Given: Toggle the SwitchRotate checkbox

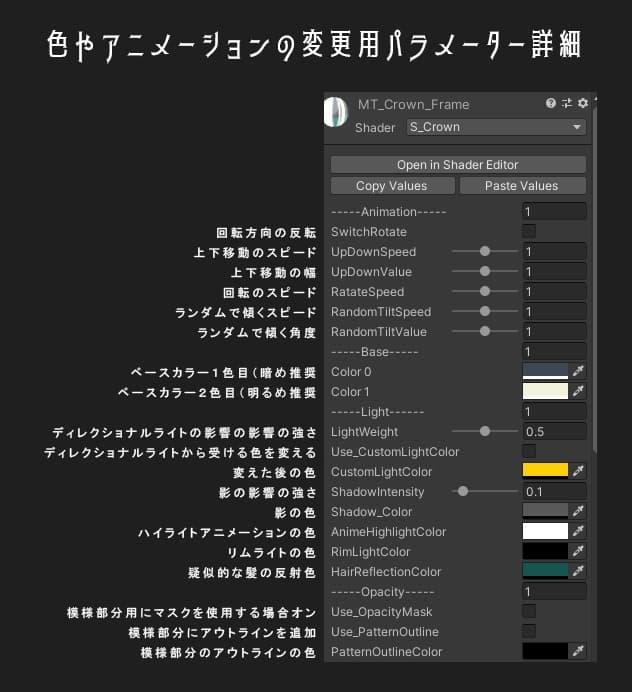Looking at the screenshot, I should click(x=529, y=231).
